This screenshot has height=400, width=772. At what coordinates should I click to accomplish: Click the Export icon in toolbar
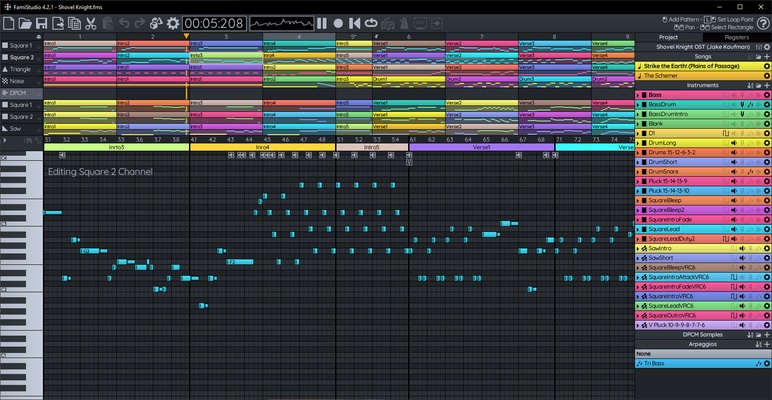pos(58,23)
